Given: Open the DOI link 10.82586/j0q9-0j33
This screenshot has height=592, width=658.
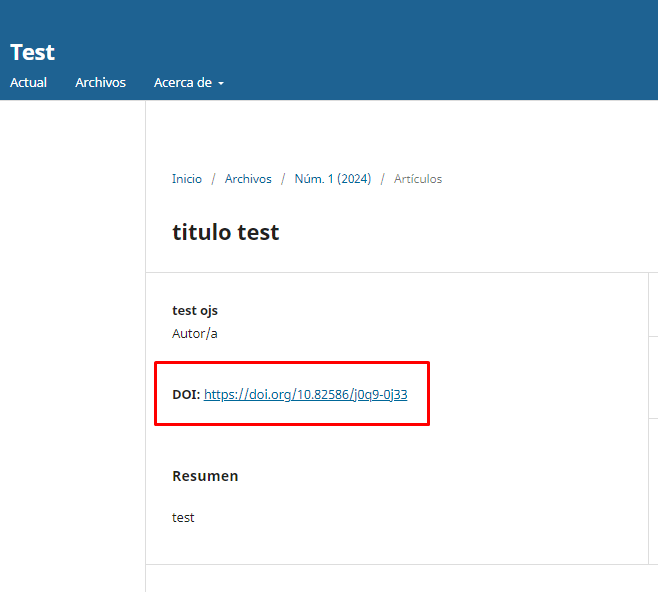Looking at the screenshot, I should click(x=306, y=394).
